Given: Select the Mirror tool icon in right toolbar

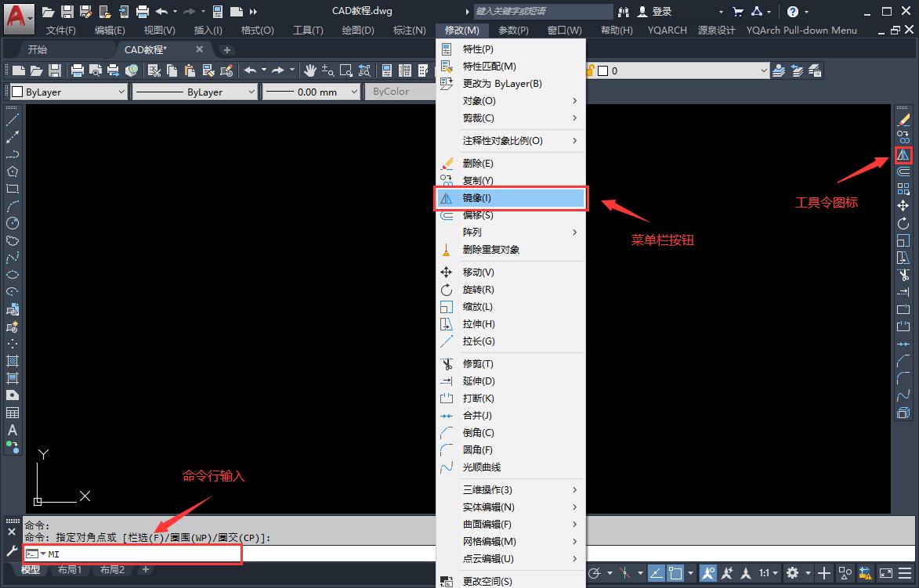Looking at the screenshot, I should 903,154.
